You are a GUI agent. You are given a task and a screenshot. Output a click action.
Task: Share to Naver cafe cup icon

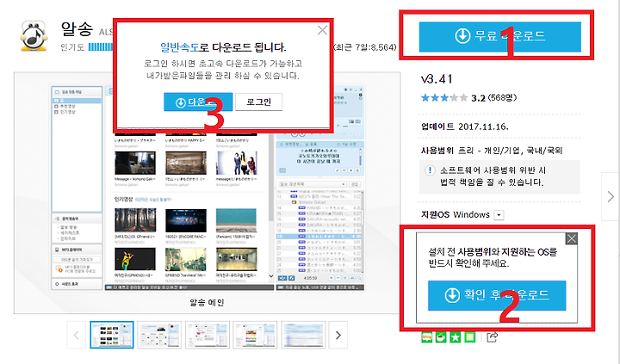click(x=441, y=337)
